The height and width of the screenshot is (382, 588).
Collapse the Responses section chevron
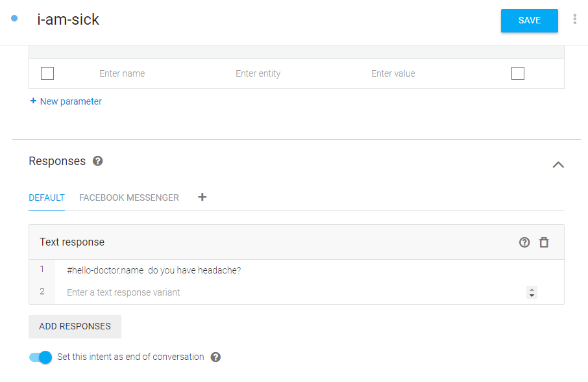pos(558,165)
